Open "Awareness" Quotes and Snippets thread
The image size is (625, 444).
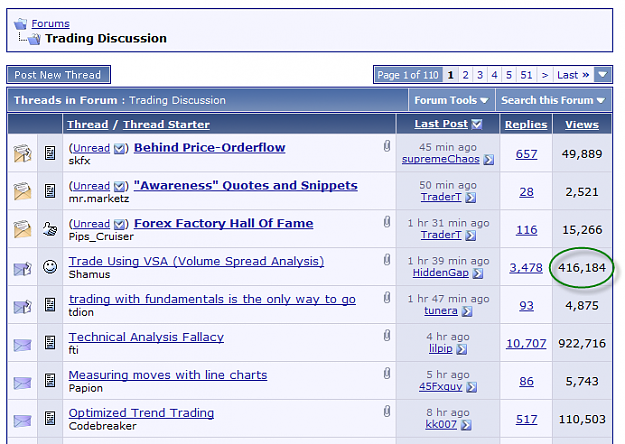pyautogui.click(x=246, y=185)
